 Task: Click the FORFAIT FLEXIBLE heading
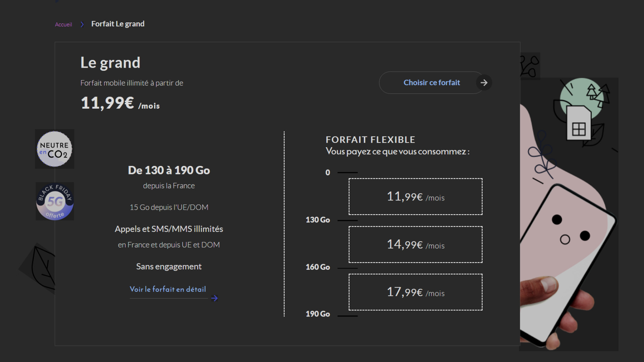(370, 139)
